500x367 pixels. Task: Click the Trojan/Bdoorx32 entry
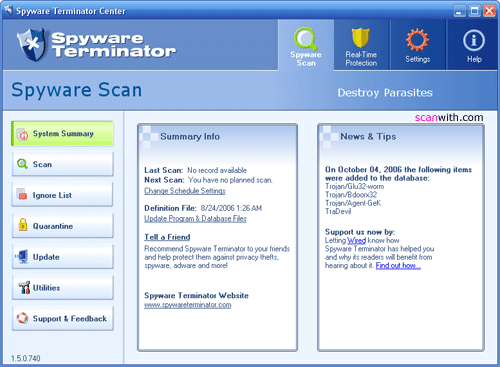pyautogui.click(x=351, y=195)
